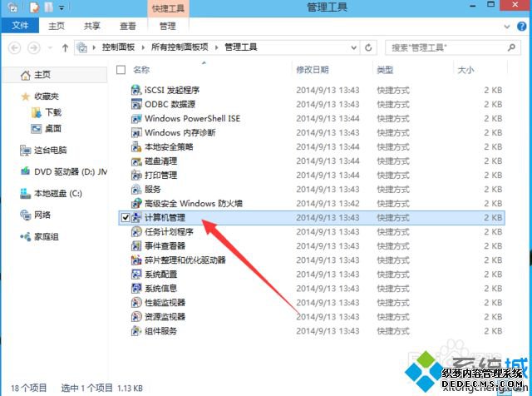
Task: Select the 碎片整理和优化驱动器 icon
Action: [136, 260]
